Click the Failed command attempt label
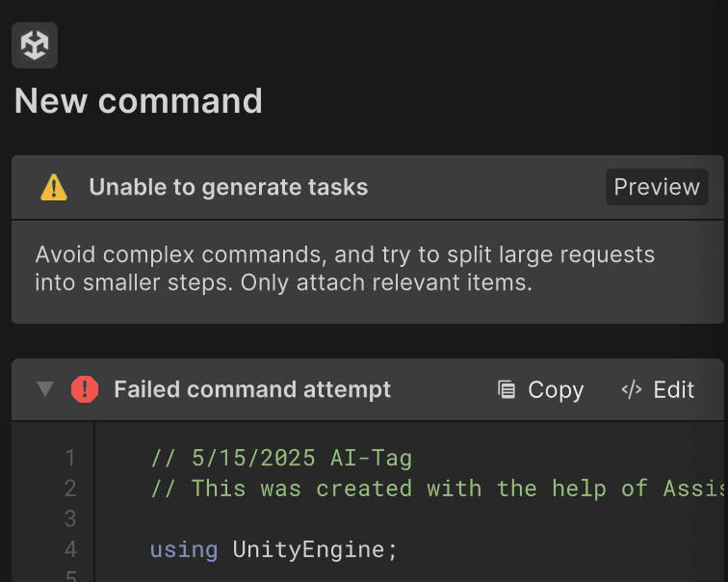Screen dimensions: 728x582 252,389
